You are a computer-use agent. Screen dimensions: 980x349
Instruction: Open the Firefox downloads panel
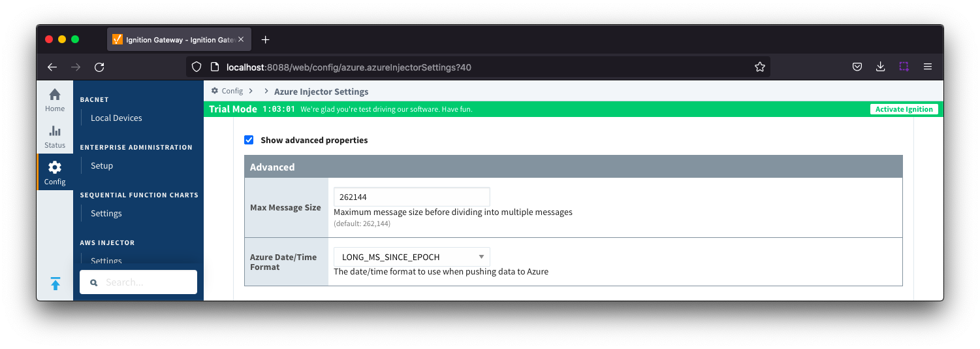click(x=880, y=67)
